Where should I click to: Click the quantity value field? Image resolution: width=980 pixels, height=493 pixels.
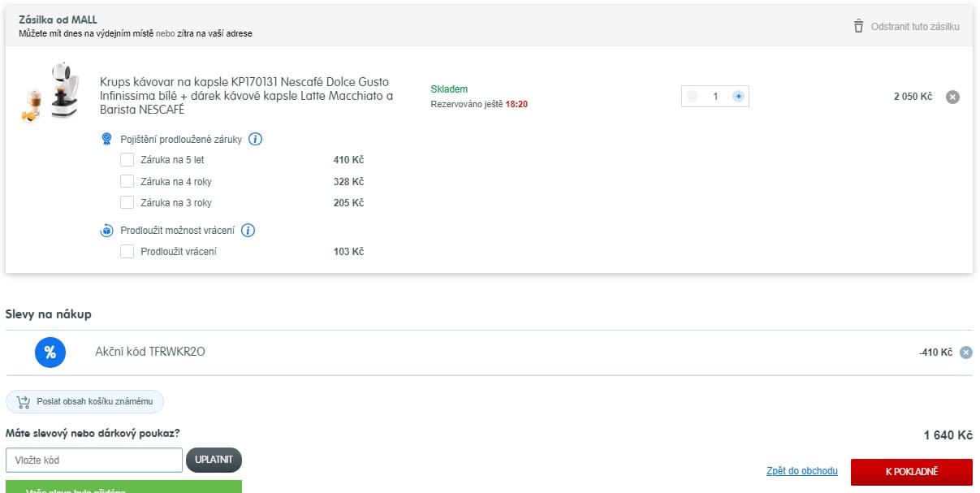[x=715, y=97]
